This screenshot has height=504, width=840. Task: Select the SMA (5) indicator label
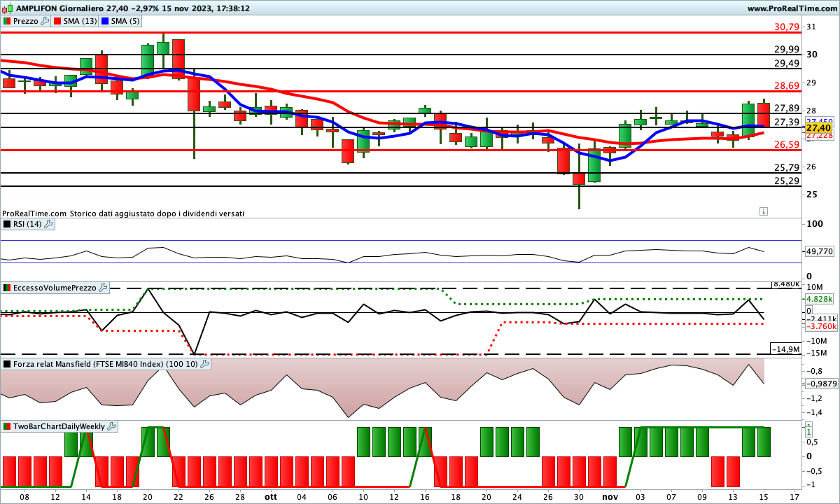point(125,21)
